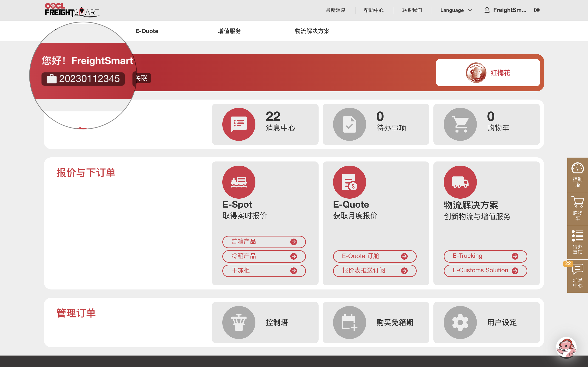Open the 待办事项 list icon in right sidebar
The image size is (588, 367).
pos(578,236)
